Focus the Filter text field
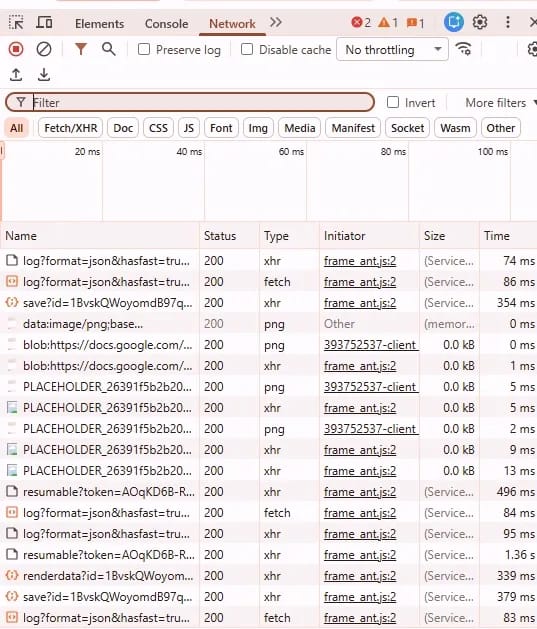 (x=190, y=103)
